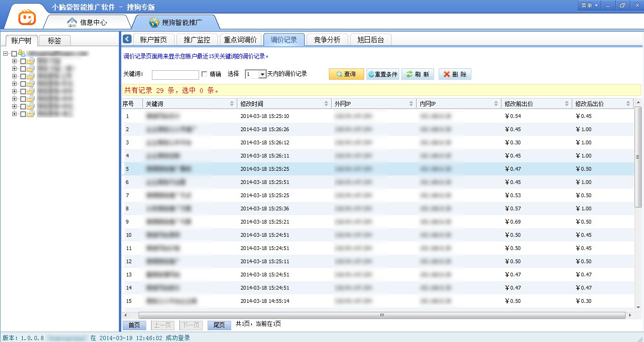Click the blue back arrow icon

[127, 39]
